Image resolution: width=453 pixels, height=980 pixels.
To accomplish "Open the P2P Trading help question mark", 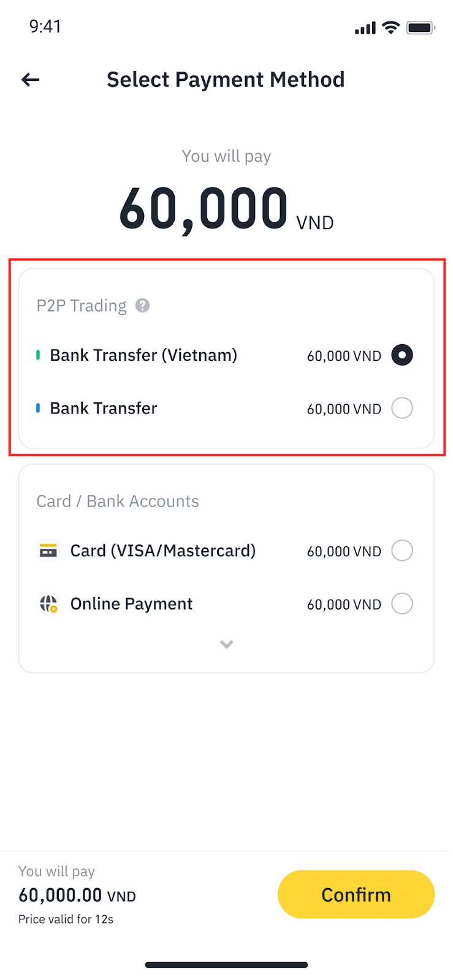I will [143, 305].
